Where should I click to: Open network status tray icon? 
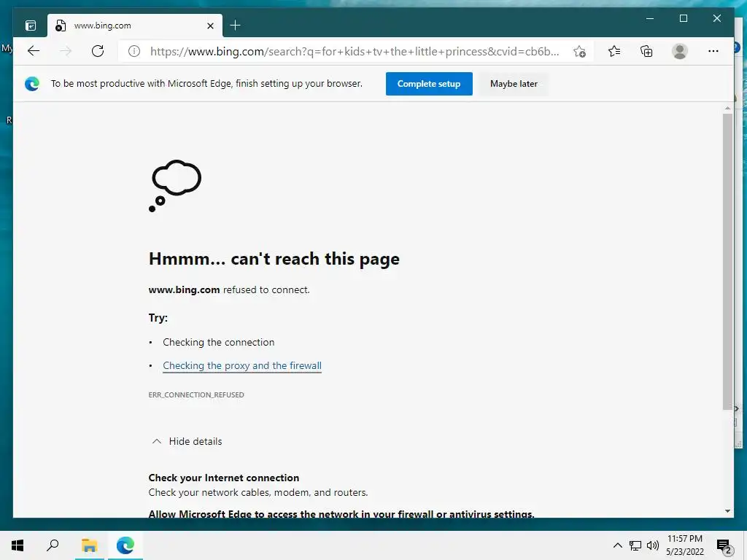click(635, 545)
